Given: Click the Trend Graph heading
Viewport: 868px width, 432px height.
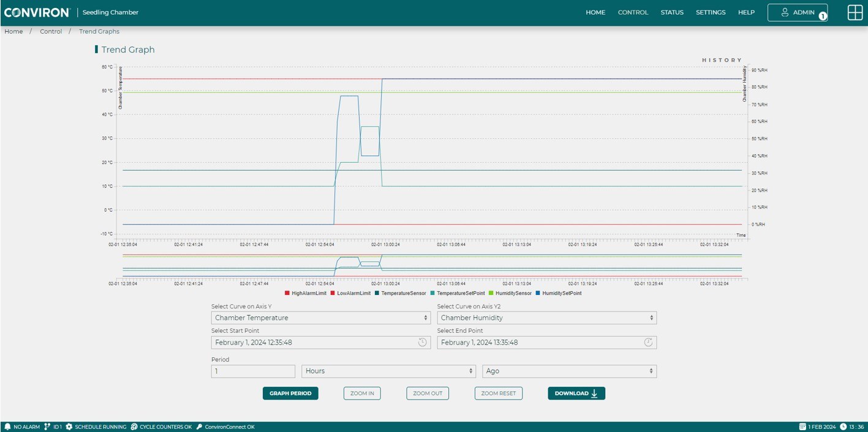Looking at the screenshot, I should pos(128,50).
